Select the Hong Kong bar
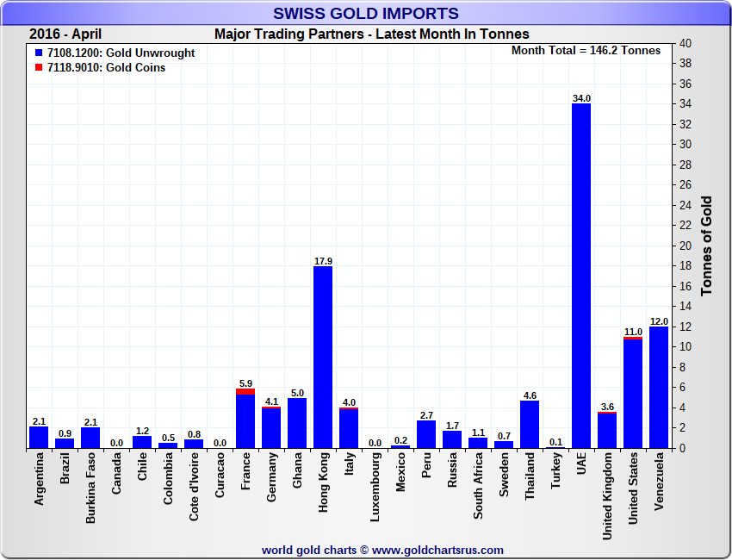The width and height of the screenshot is (732, 560). [323, 357]
